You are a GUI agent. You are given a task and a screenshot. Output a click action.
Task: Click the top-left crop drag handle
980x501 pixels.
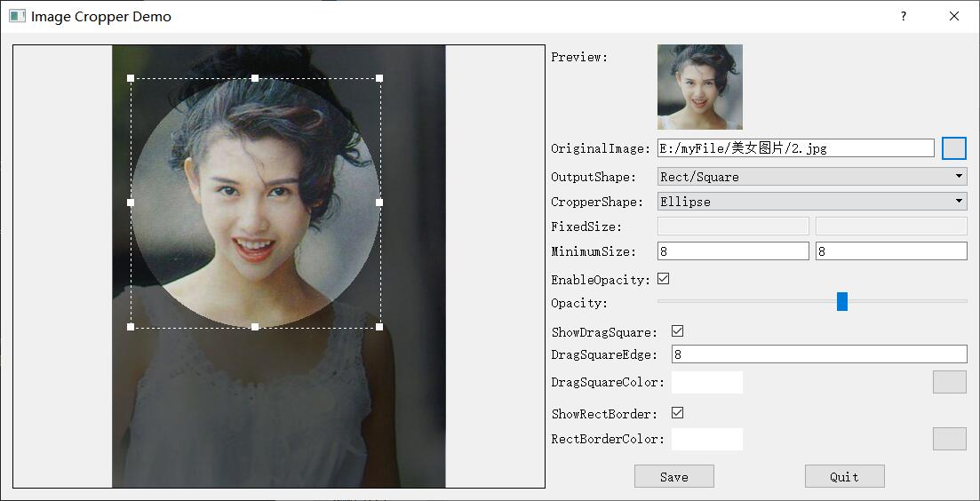pyautogui.click(x=131, y=78)
